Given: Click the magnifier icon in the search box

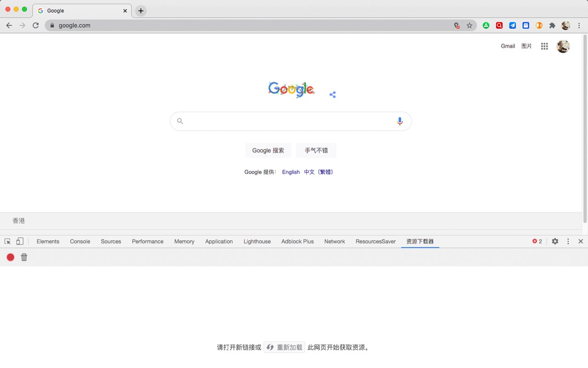Looking at the screenshot, I should (x=180, y=121).
